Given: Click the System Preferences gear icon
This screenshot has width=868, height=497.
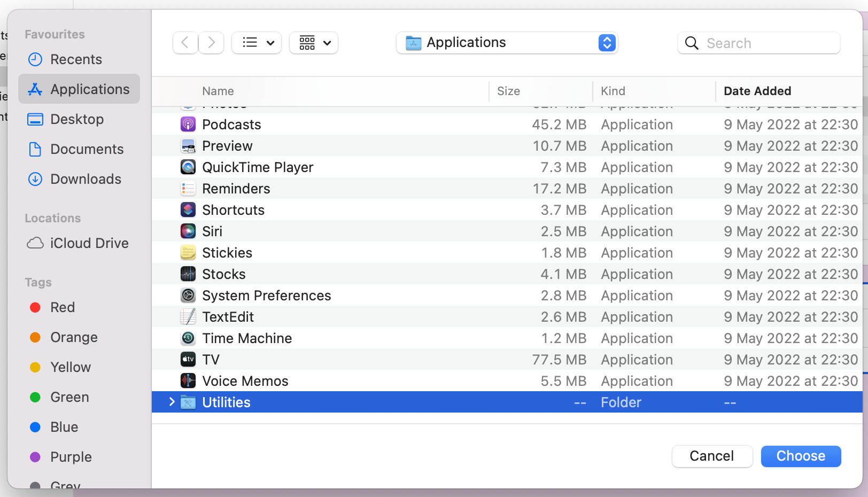Looking at the screenshot, I should click(x=188, y=296).
